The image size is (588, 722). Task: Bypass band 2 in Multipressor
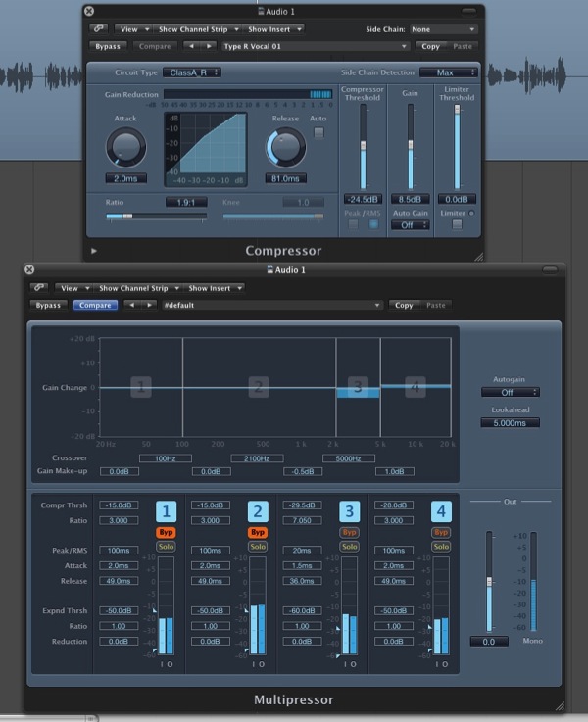coord(258,532)
